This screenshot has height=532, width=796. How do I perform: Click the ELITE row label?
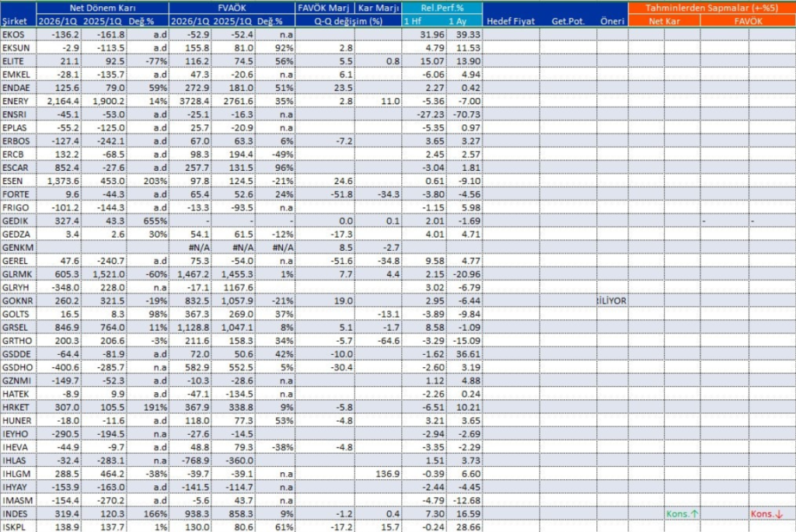tap(19, 61)
